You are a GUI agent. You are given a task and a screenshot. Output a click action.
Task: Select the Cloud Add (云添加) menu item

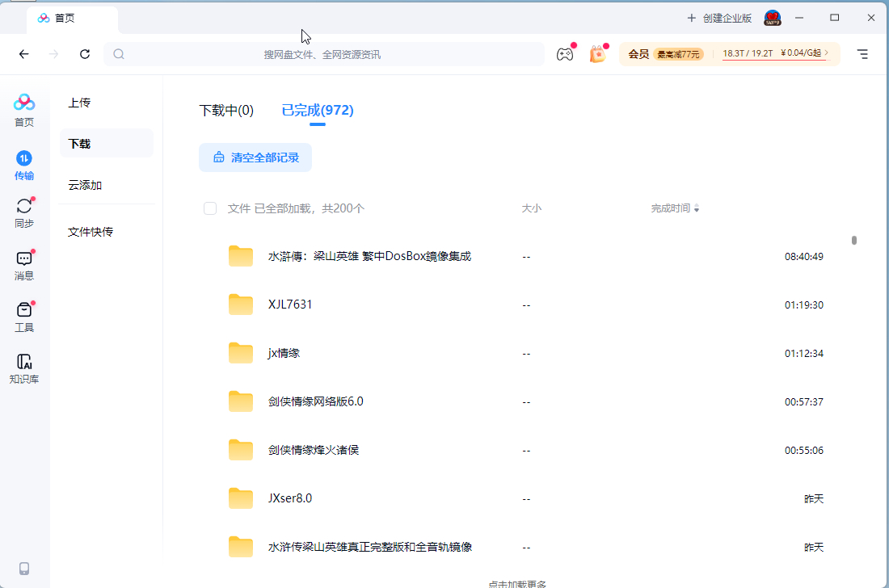tap(85, 185)
